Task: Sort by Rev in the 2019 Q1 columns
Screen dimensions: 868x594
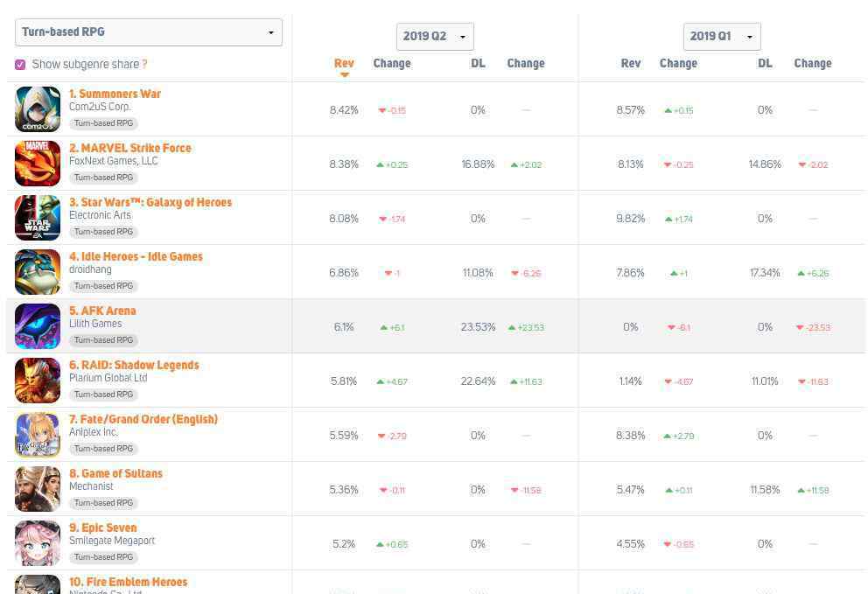Action: 631,64
